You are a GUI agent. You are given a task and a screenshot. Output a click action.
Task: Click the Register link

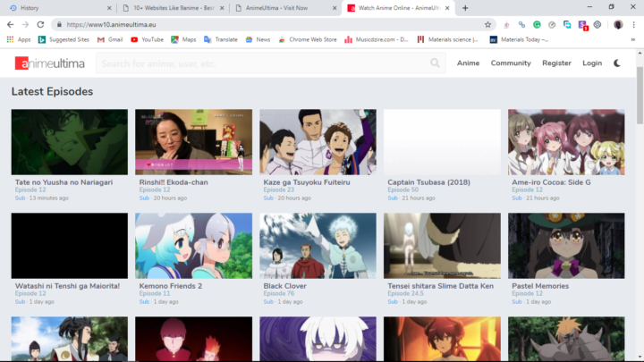coord(556,63)
